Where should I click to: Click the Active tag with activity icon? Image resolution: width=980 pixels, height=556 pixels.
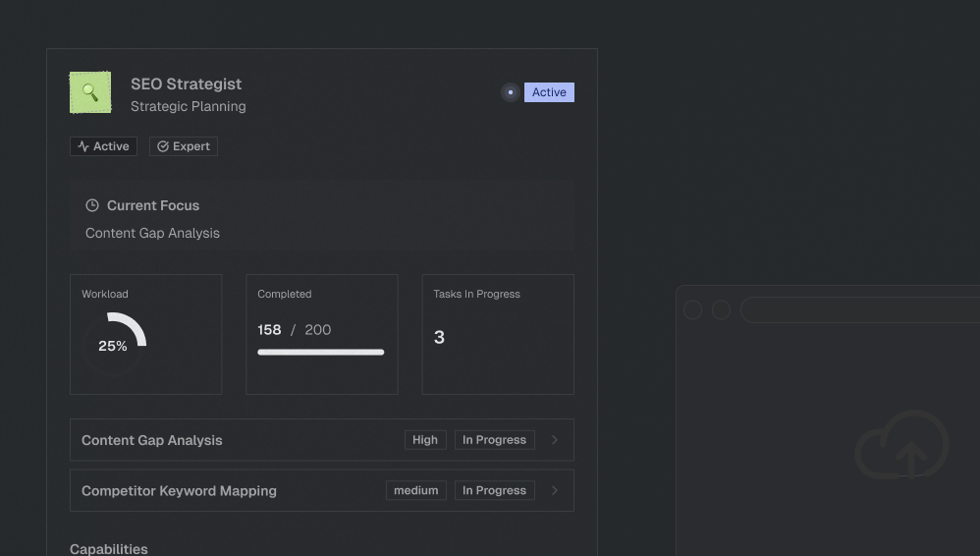tap(104, 146)
